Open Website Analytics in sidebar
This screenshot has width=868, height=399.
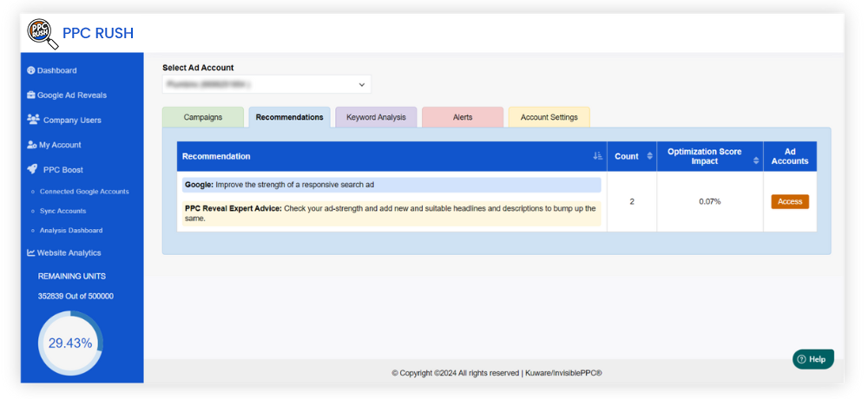pos(64,253)
